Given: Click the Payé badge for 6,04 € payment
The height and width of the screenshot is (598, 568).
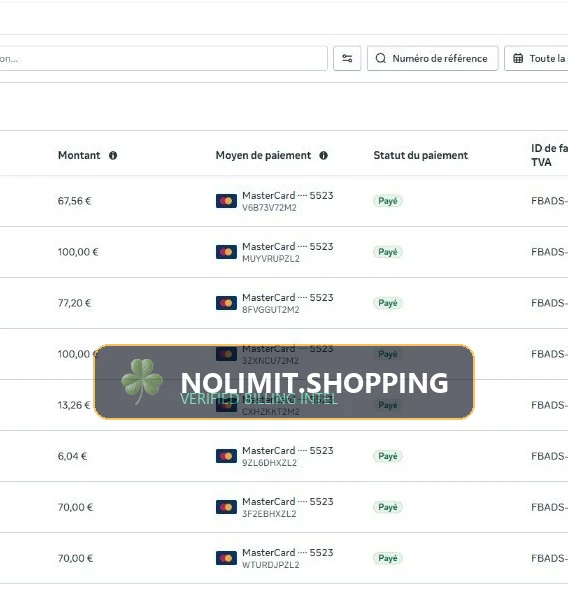Looking at the screenshot, I should click(388, 456).
